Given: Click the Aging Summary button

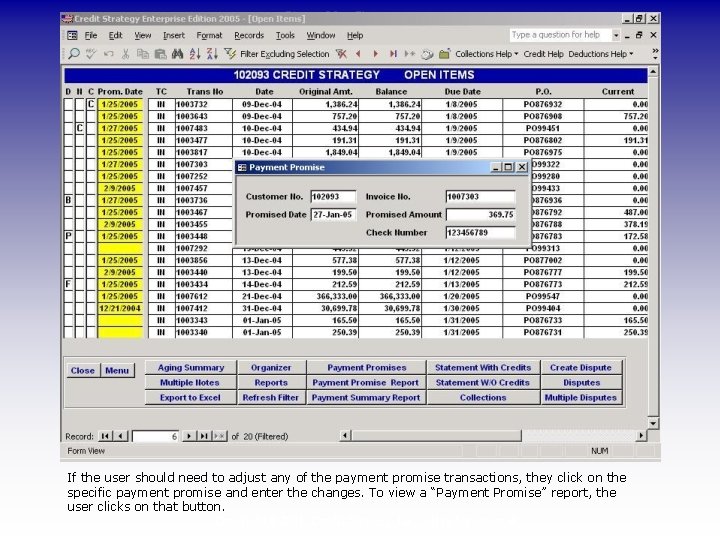Looking at the screenshot, I should (191, 367).
